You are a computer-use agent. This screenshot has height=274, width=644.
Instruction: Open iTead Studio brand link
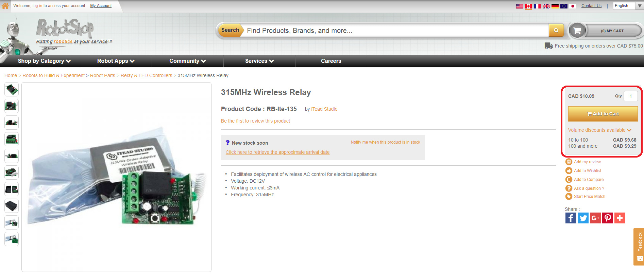click(324, 109)
